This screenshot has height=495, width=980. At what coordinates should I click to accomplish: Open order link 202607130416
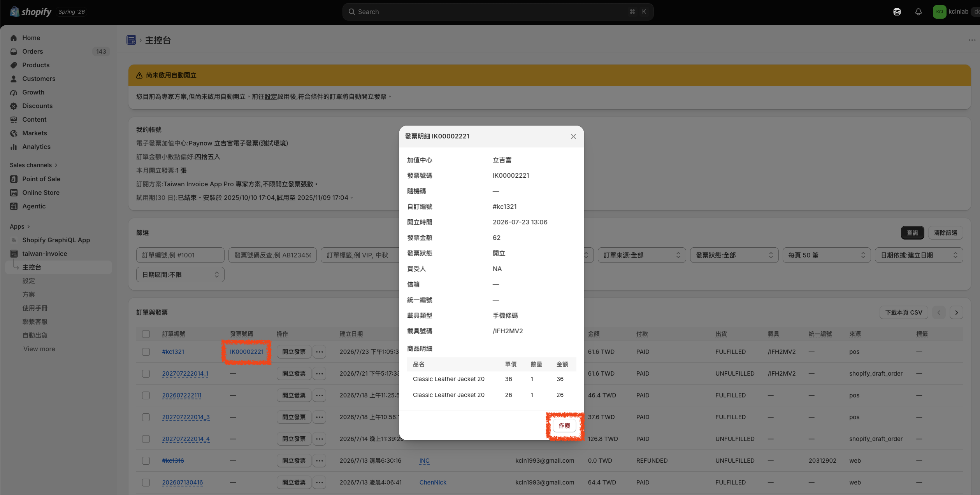click(183, 483)
